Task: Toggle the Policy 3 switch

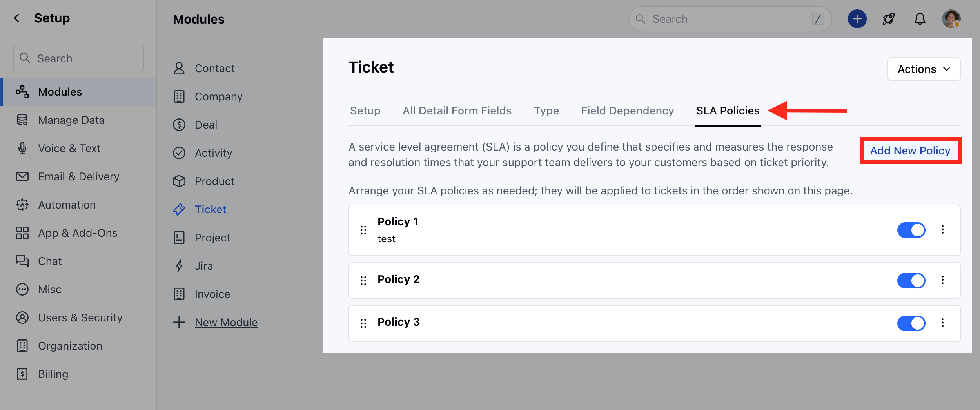Action: (911, 323)
